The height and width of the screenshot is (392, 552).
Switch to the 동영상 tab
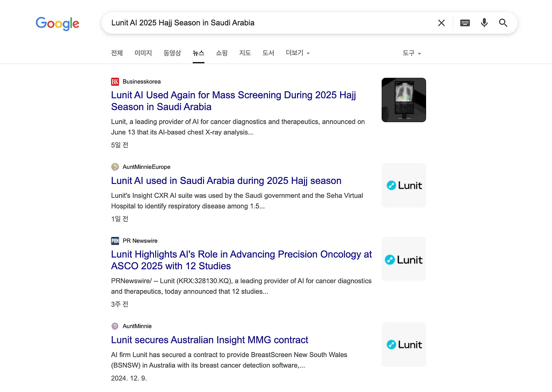tap(172, 53)
